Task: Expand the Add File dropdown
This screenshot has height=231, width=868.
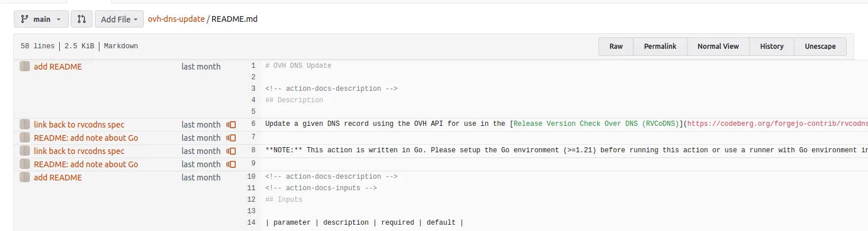Action: coord(119,19)
